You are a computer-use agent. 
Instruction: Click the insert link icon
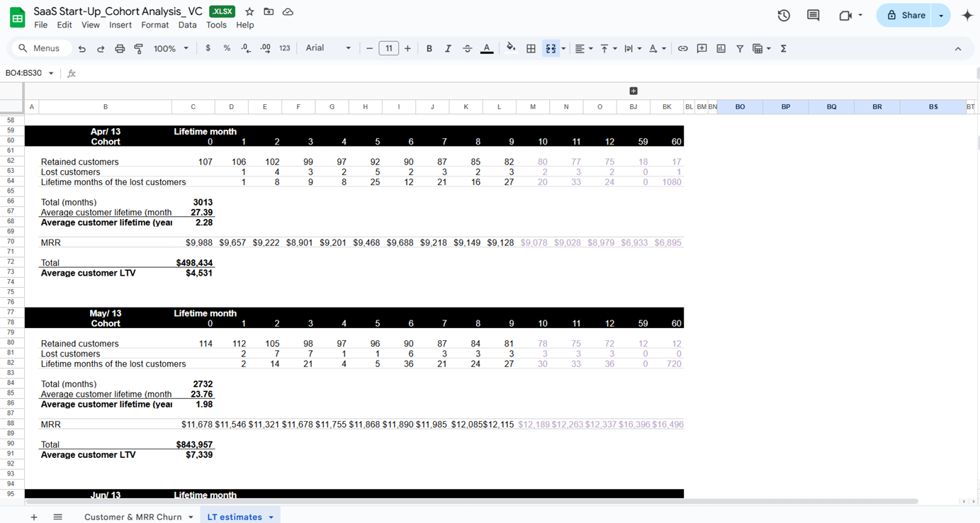(x=682, y=48)
